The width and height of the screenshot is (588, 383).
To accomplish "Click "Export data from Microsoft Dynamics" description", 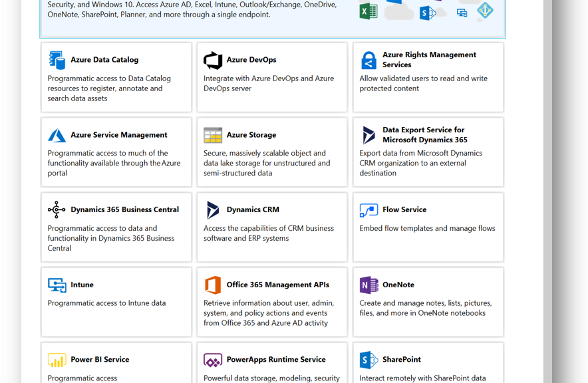I will click(421, 164).
